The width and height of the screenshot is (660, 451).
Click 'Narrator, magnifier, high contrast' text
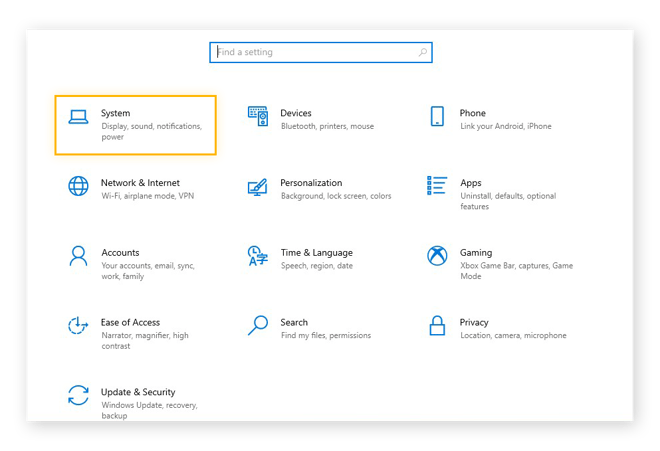click(145, 341)
